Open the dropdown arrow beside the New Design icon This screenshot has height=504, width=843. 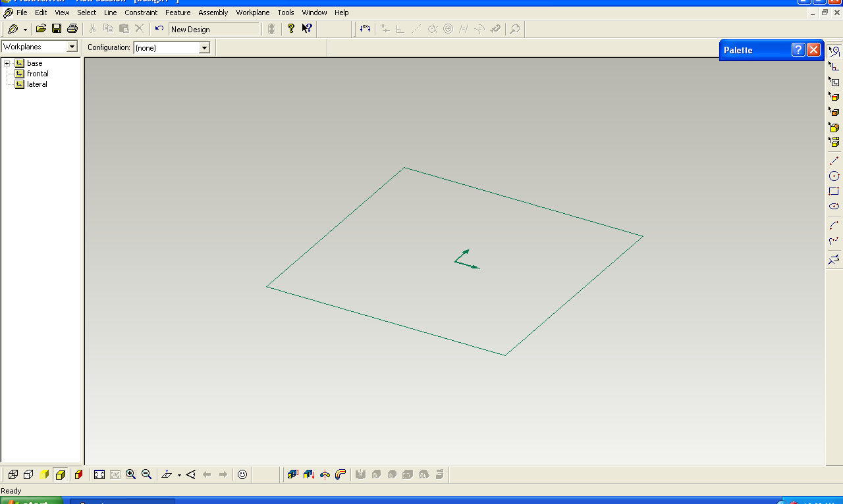point(25,30)
